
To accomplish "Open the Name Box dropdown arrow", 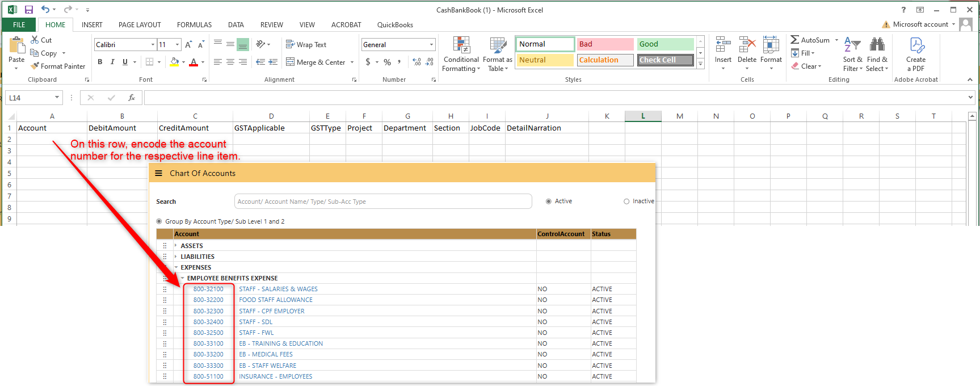I will (57, 98).
